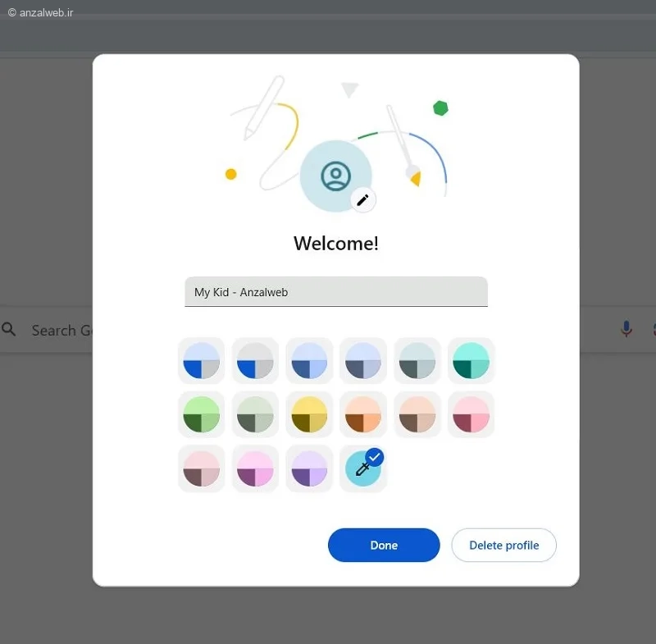Click the Delete profile button
This screenshot has height=644, width=656.
pos(503,545)
